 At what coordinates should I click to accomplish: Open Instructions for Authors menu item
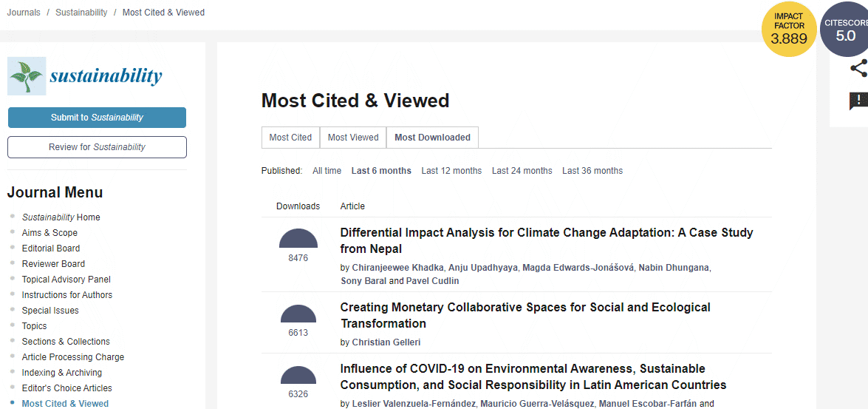pyautogui.click(x=67, y=295)
